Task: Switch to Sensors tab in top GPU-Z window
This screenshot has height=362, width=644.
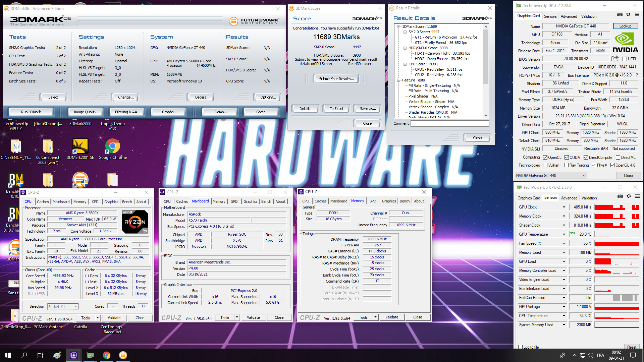Action: coord(550,16)
